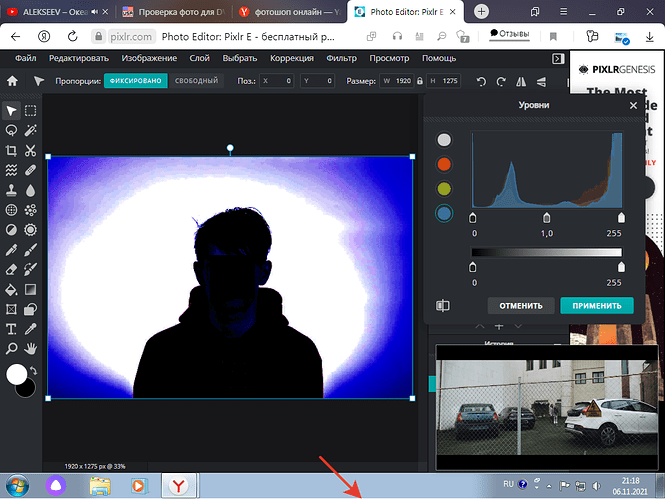Open the Слой menu
665x499 pixels.
coord(199,58)
